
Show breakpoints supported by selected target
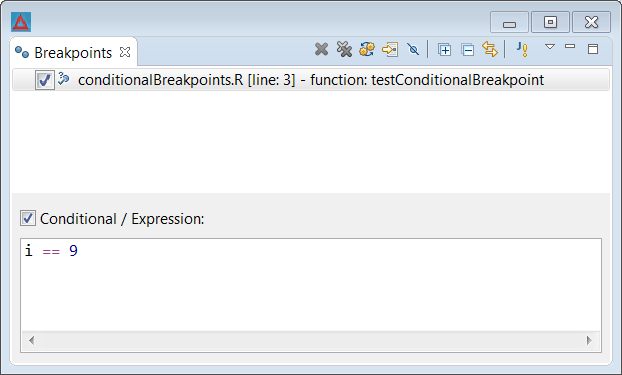tap(367, 50)
